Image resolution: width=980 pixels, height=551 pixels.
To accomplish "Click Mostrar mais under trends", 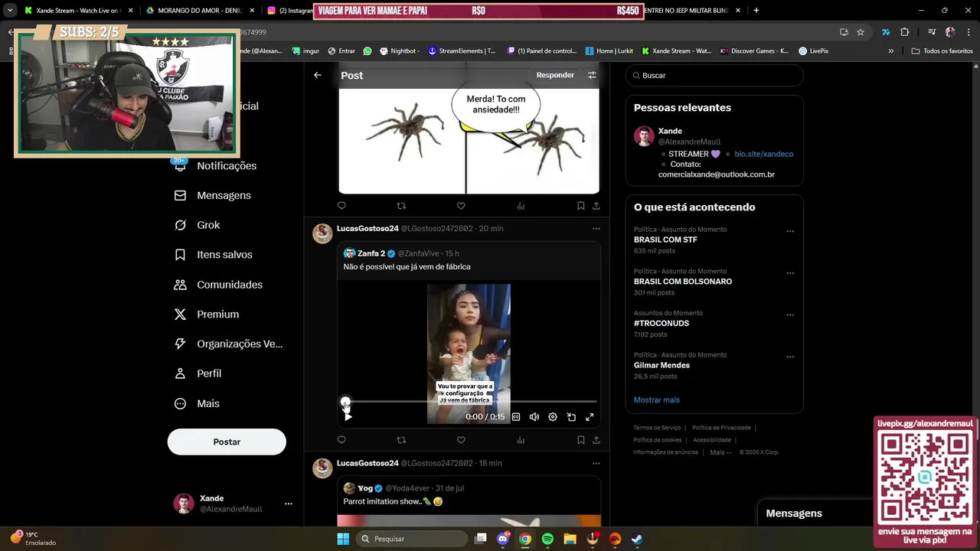I will (x=656, y=399).
